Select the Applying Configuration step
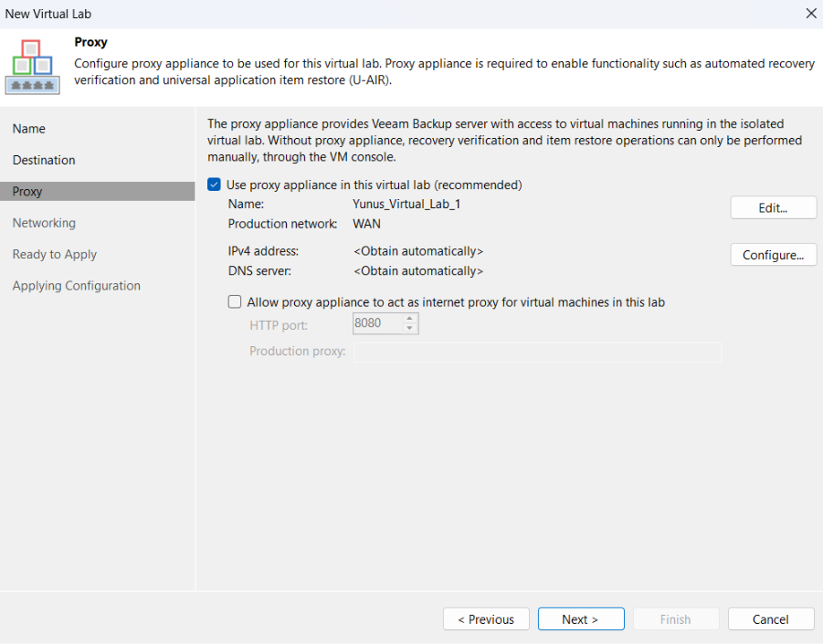The image size is (823, 644). 77,286
